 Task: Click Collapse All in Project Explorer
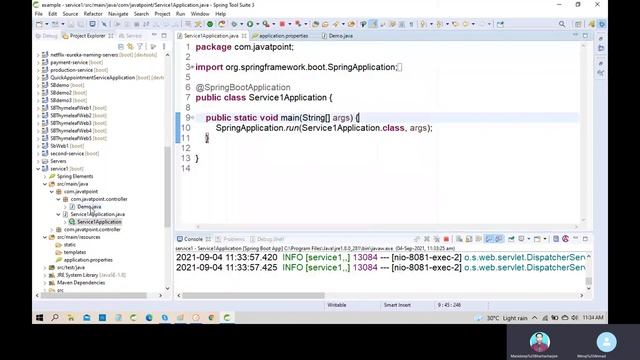121,47
